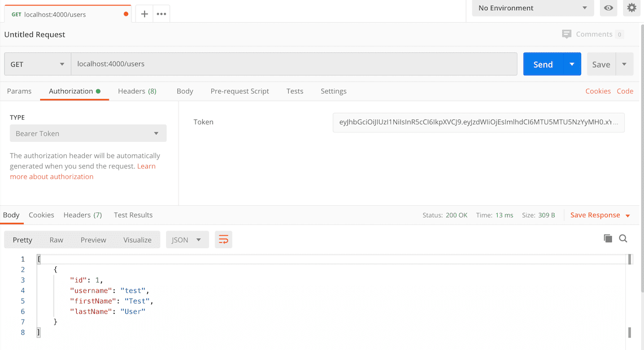
Task: Expand the Send button options arrow
Action: click(572, 64)
